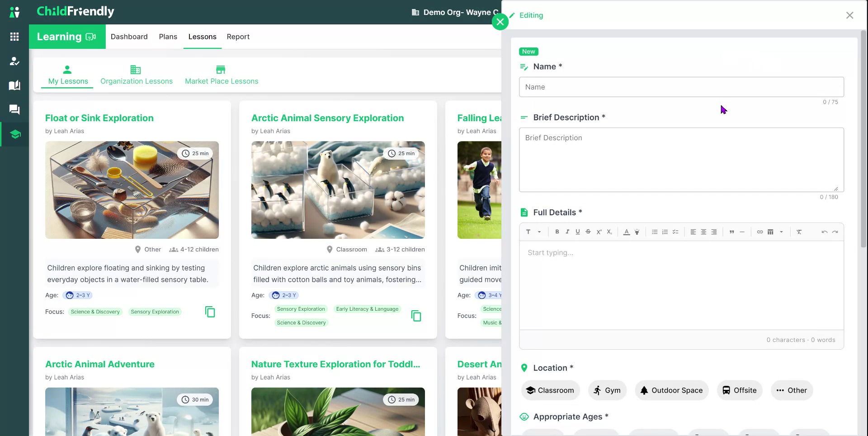Image resolution: width=868 pixels, height=436 pixels.
Task: Align text right in the editor
Action: tap(714, 232)
